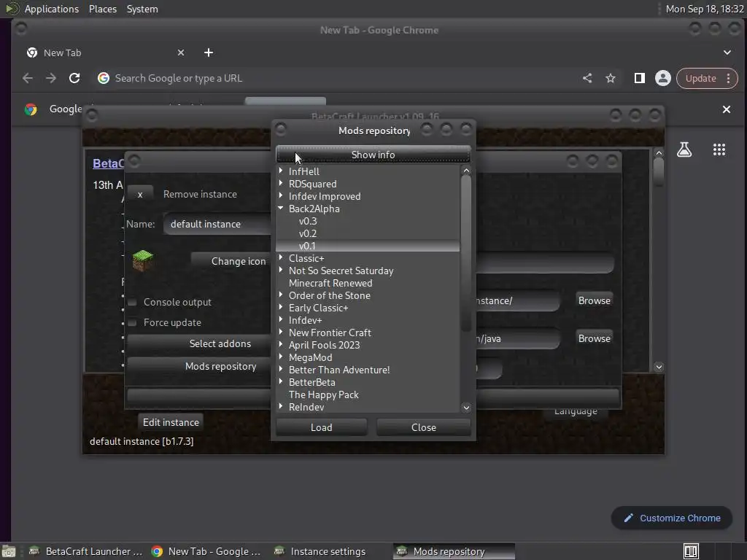Click the share page icon in Chrome
Image resolution: width=747 pixels, height=560 pixels.
[x=587, y=78]
